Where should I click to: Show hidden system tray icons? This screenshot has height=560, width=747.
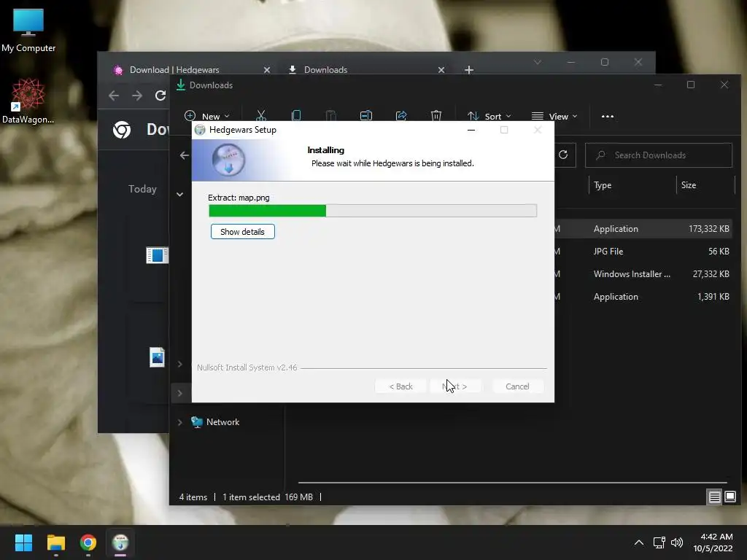click(639, 542)
